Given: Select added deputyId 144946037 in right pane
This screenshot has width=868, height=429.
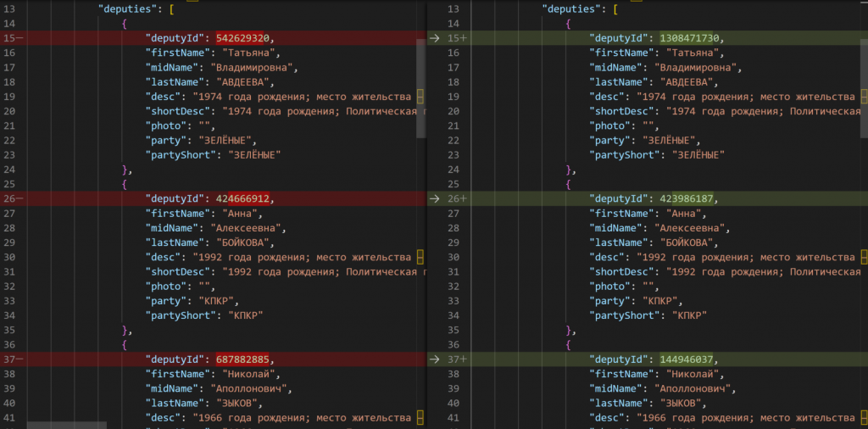Looking at the screenshot, I should point(687,359).
